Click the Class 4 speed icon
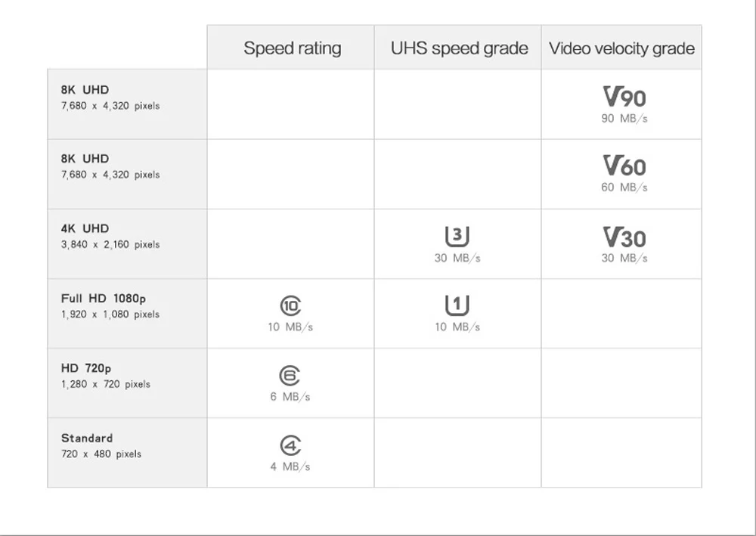Image resolution: width=756 pixels, height=536 pixels. click(x=290, y=445)
